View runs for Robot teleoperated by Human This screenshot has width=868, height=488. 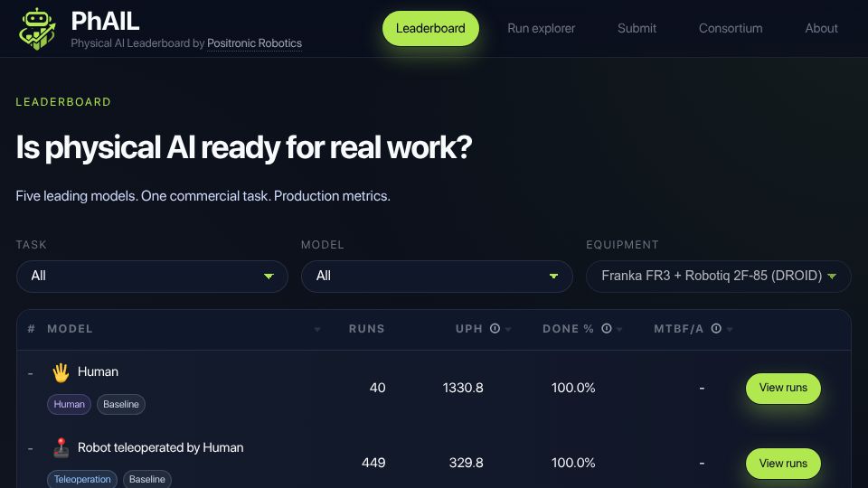coord(783,463)
